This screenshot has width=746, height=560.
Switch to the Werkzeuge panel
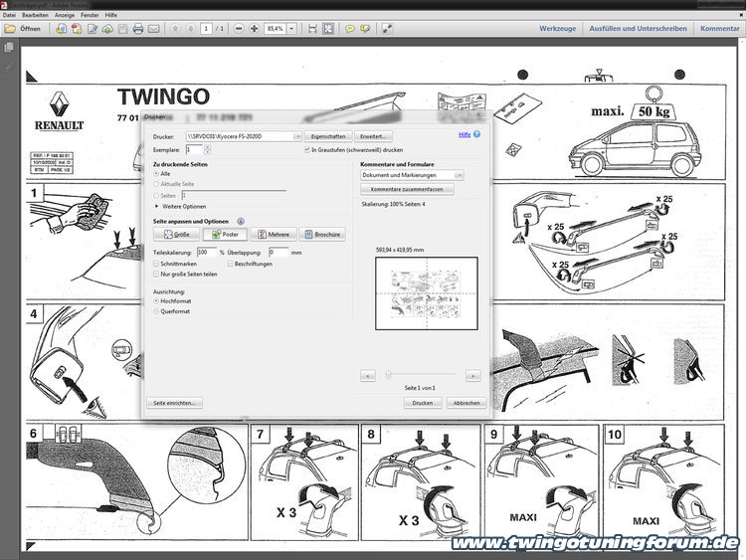[558, 29]
